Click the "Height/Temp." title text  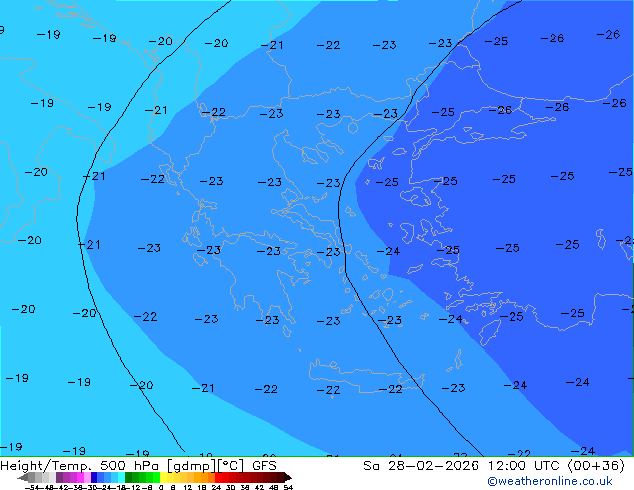click(x=46, y=466)
